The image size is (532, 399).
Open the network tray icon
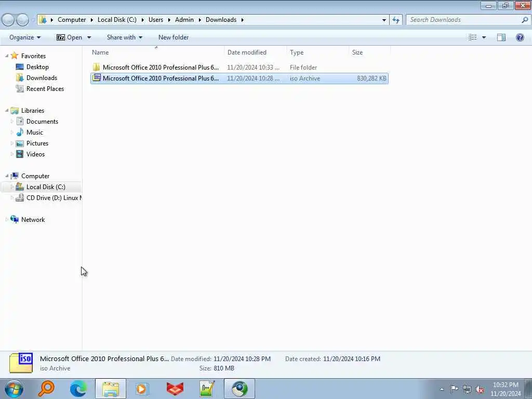467,389
